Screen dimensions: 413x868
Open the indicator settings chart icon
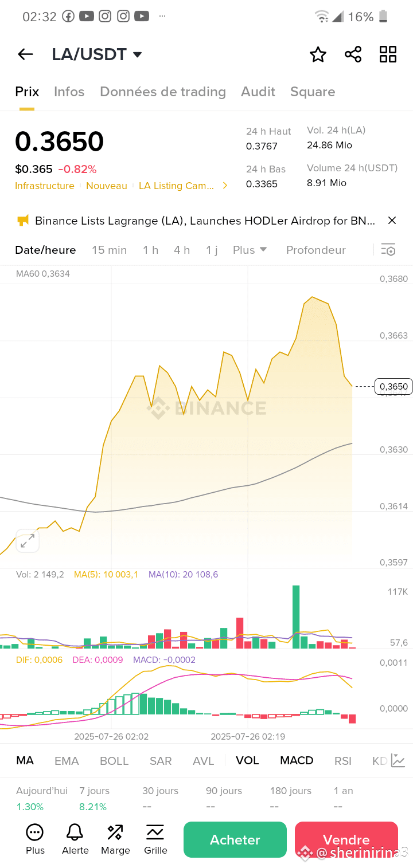[x=398, y=761]
